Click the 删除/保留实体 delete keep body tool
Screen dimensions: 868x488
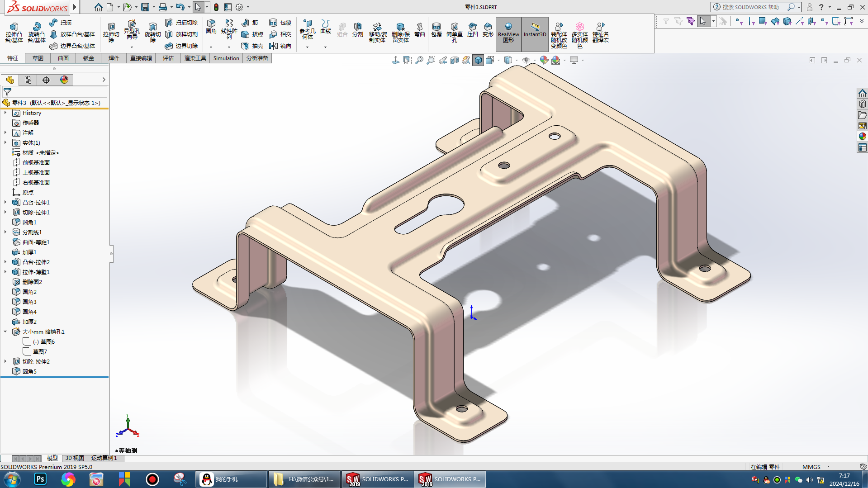point(400,33)
